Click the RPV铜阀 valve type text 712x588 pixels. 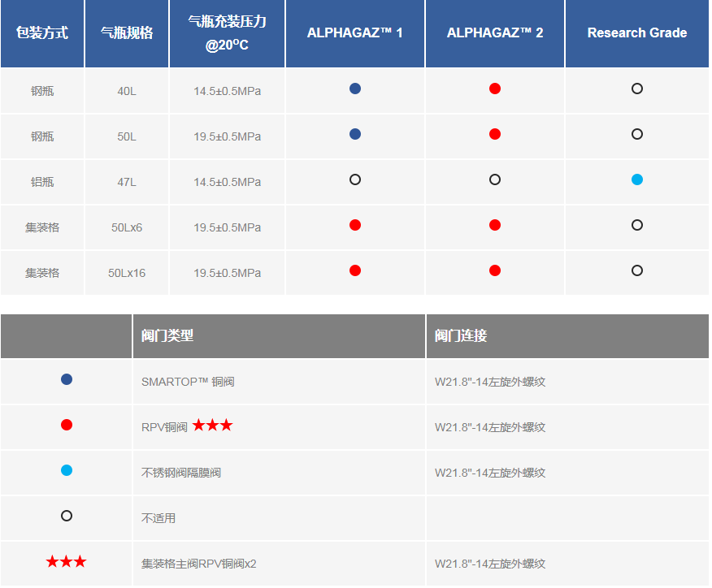(x=164, y=427)
